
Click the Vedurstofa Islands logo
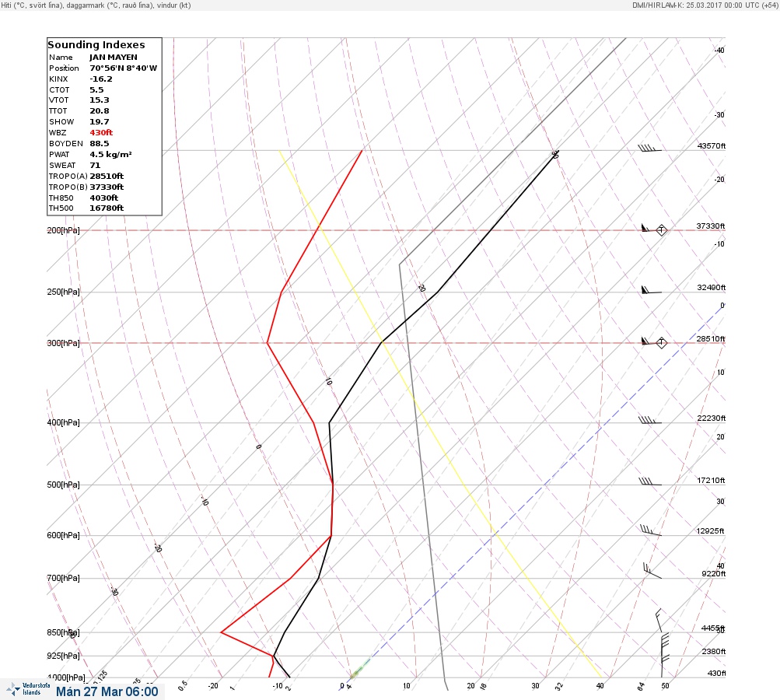(x=28, y=688)
